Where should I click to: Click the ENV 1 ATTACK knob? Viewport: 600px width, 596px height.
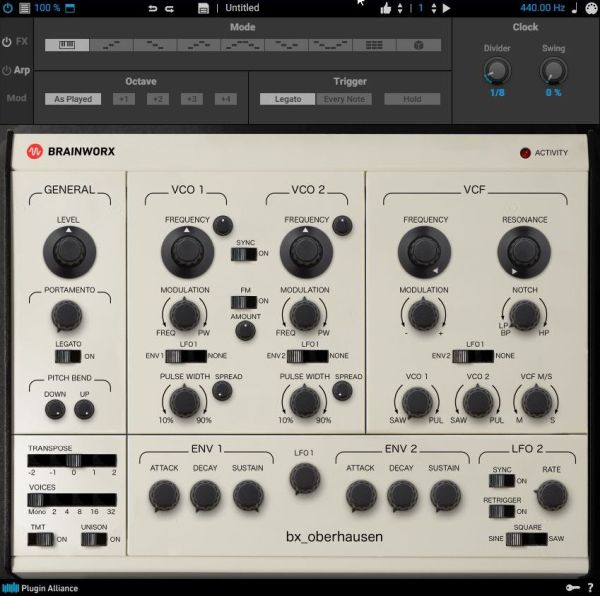[164, 496]
